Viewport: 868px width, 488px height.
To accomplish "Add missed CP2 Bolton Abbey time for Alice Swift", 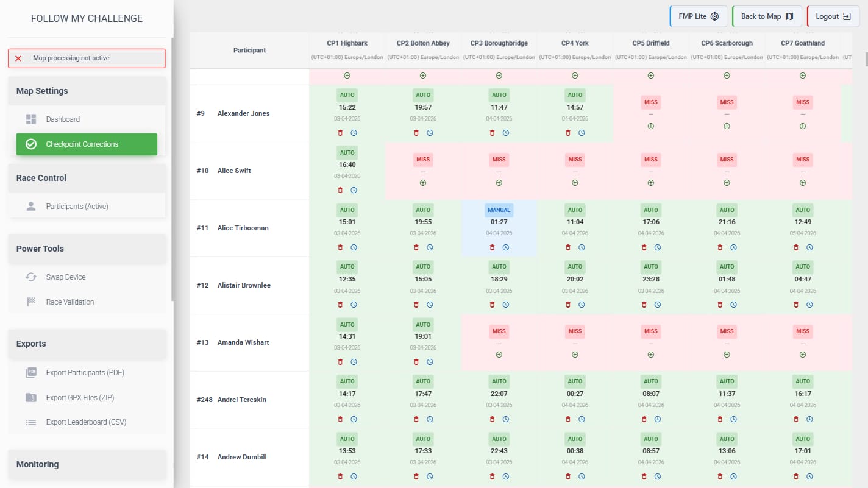I will (x=422, y=183).
